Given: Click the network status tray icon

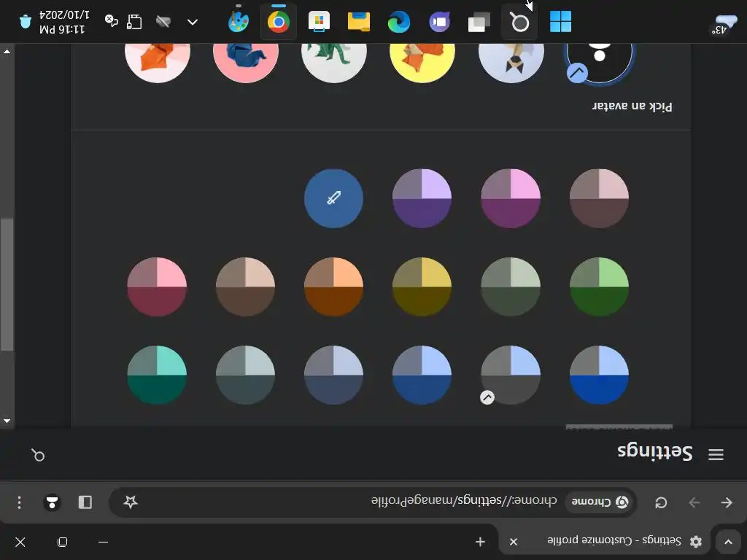Looking at the screenshot, I should [134, 22].
